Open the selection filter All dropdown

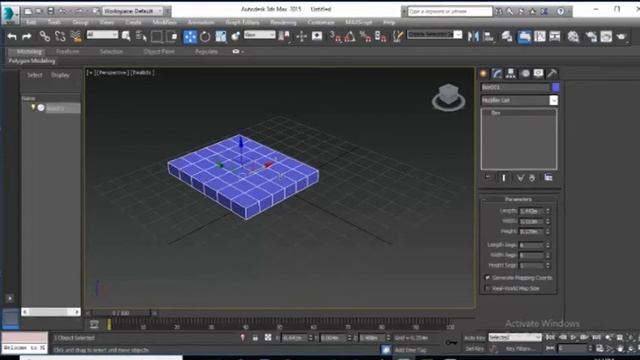coord(102,35)
